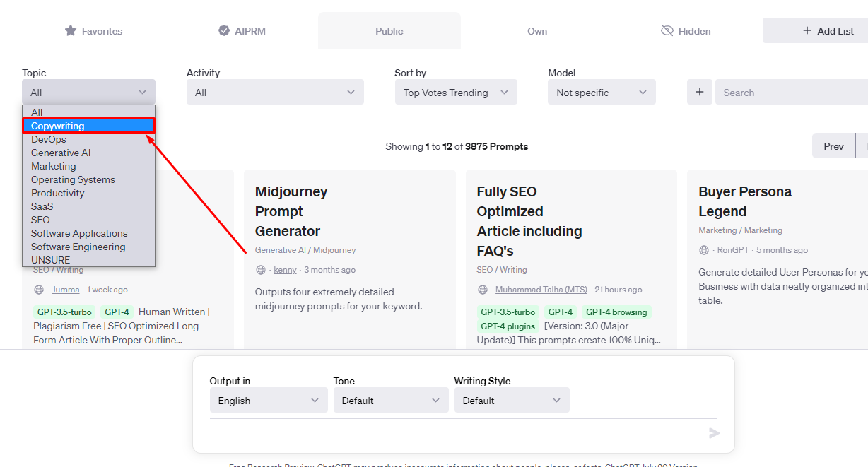Click globe icon next to RonGPT
Viewport: 868px width, 467px height.
pos(704,250)
